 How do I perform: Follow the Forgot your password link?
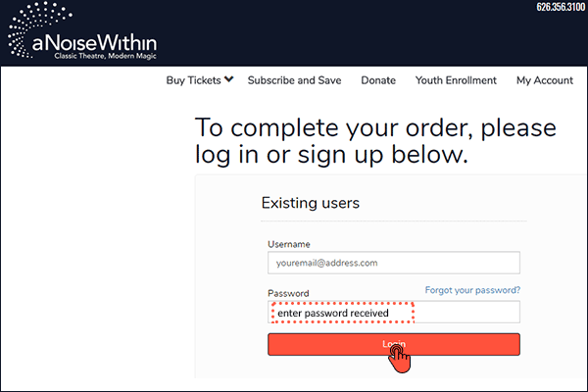click(x=472, y=290)
